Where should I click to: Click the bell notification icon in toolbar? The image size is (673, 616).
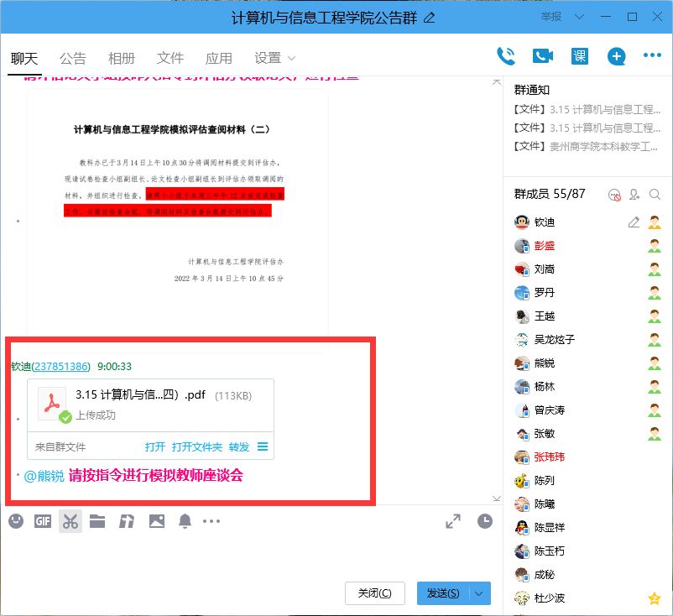click(185, 521)
